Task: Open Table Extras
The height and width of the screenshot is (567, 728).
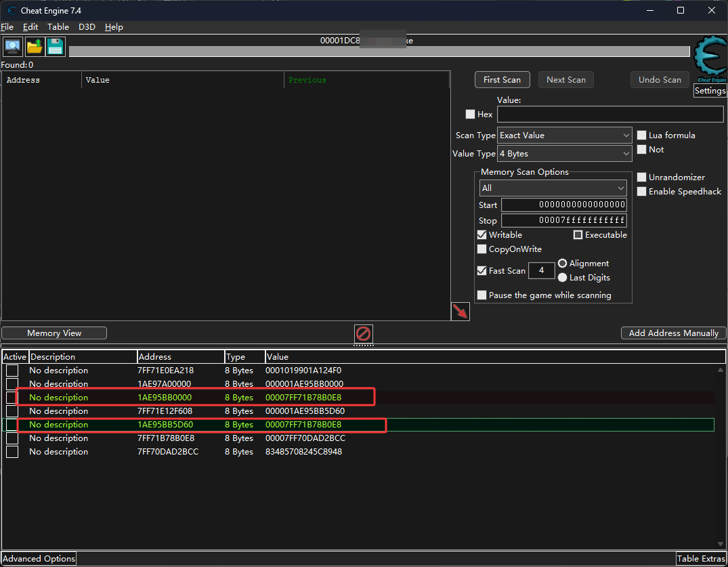Action: point(701,559)
